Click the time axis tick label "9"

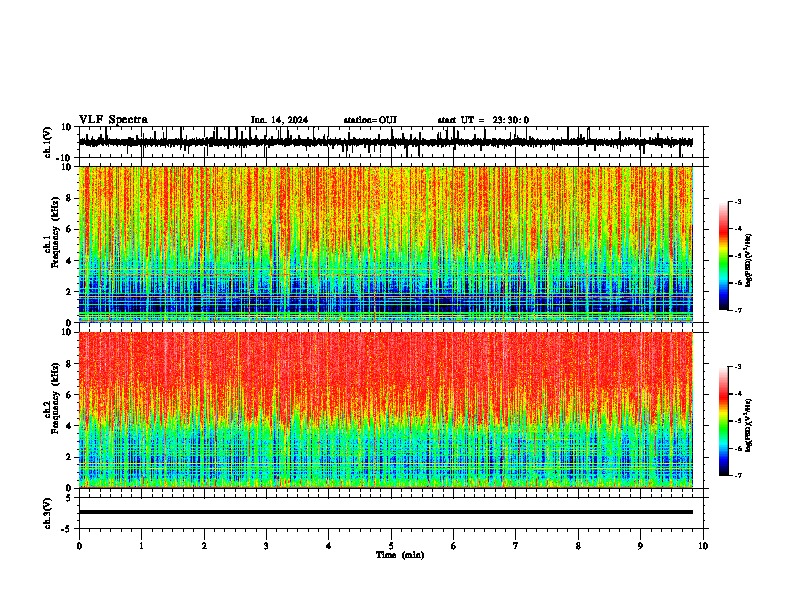click(x=640, y=546)
